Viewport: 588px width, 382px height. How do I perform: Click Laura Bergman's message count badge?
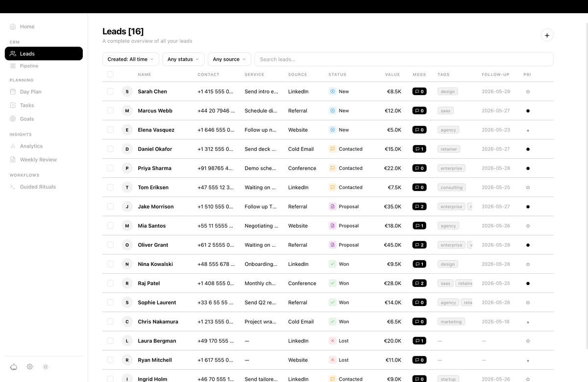[419, 341]
